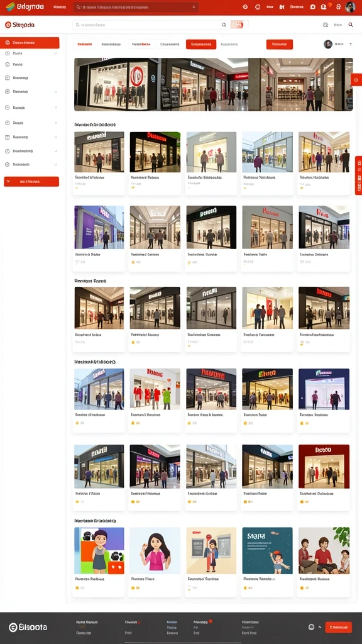
Task: Click the logo icon in the dark footer
Action: point(13,627)
